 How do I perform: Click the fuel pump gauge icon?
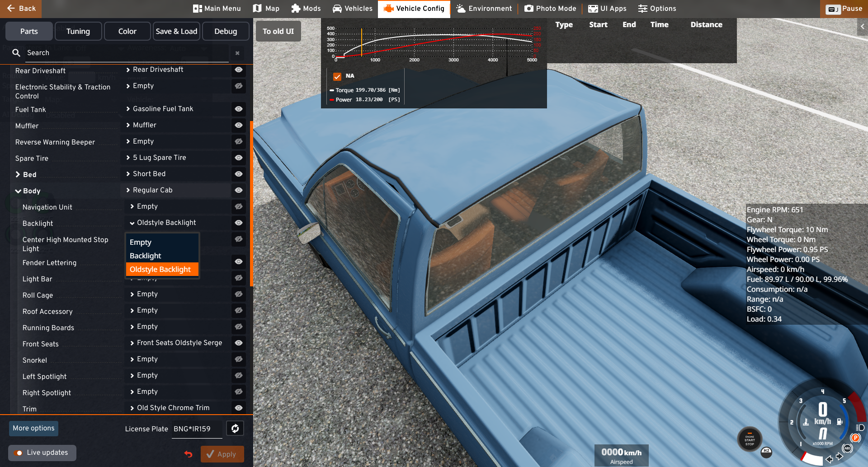click(840, 421)
